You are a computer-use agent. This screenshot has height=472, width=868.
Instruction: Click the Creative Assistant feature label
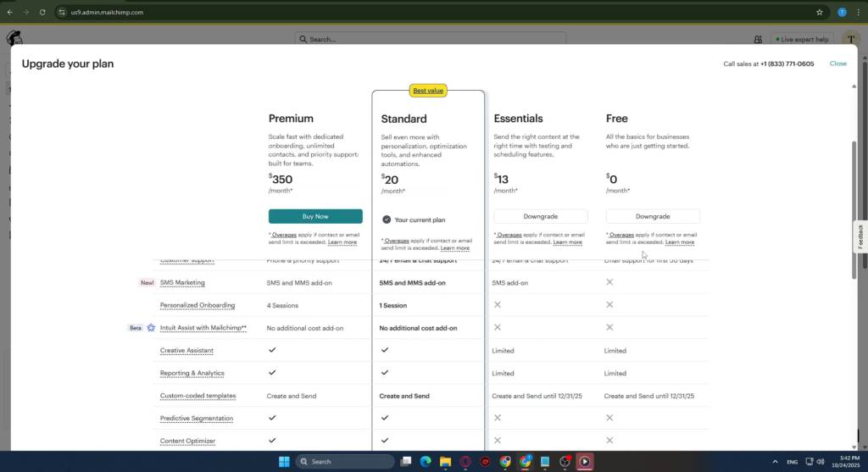[186, 351]
